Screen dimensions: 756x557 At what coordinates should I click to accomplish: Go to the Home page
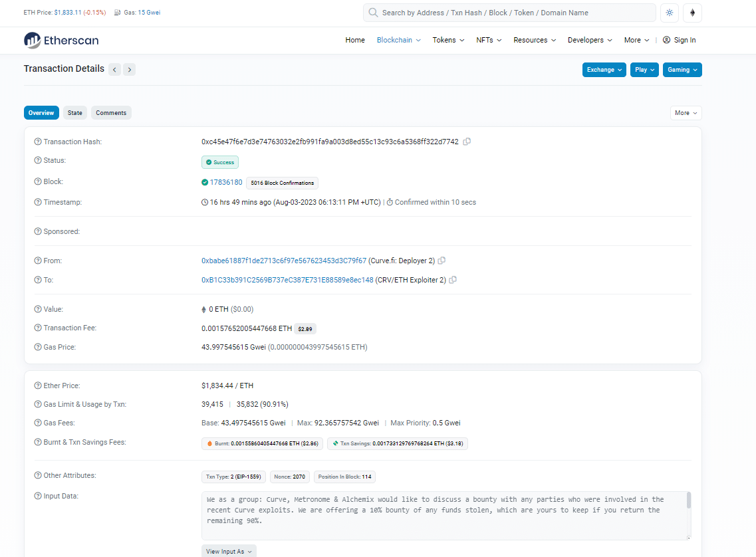tap(355, 40)
